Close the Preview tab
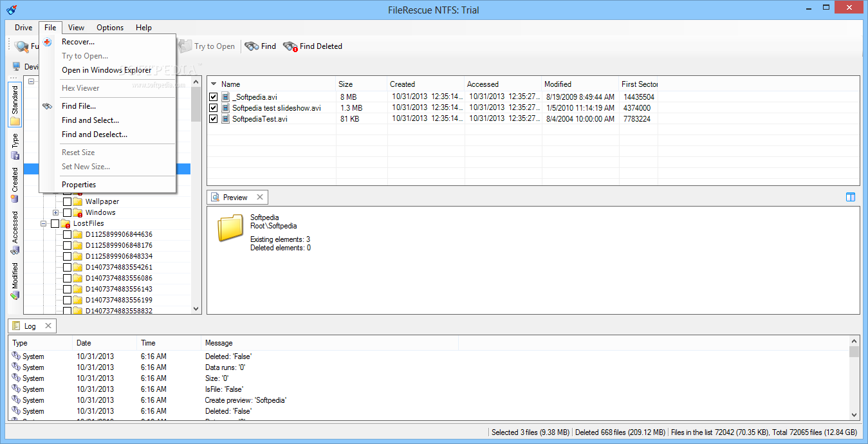The height and width of the screenshot is (444, 868). (x=260, y=198)
